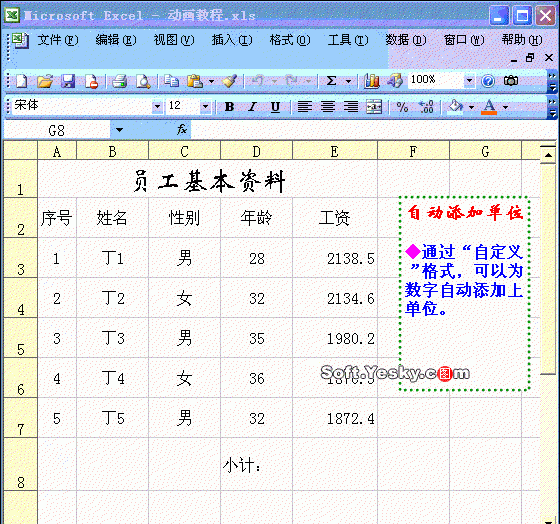The width and height of the screenshot is (560, 524).
Task: Apply the font color A swatch
Action: 489,107
